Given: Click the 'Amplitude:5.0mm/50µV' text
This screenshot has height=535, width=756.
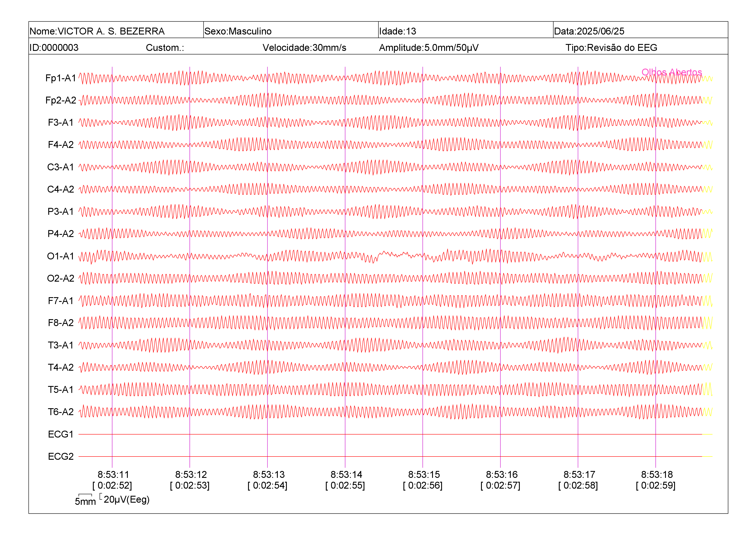Looking at the screenshot, I should (x=429, y=47).
